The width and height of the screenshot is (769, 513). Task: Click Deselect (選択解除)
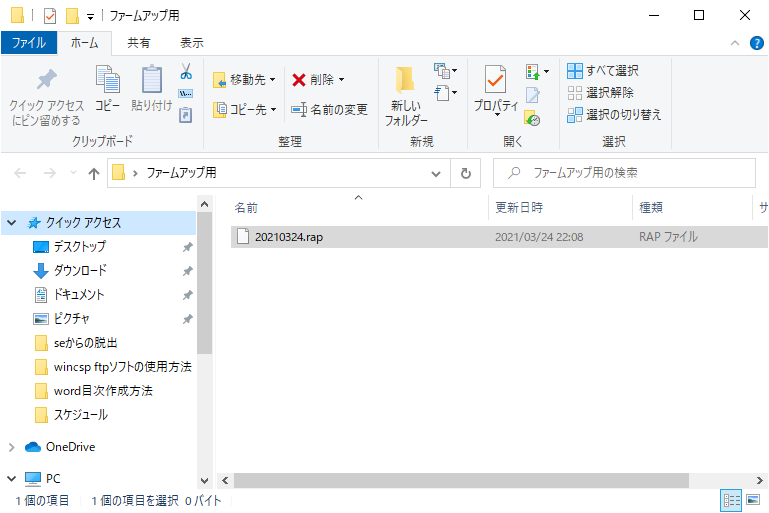[x=600, y=93]
